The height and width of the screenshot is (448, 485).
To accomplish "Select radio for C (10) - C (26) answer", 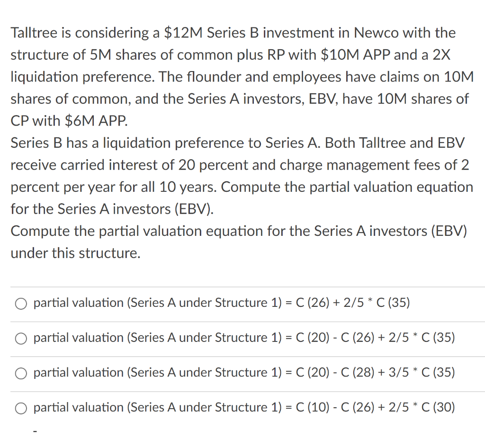I will point(21,408).
